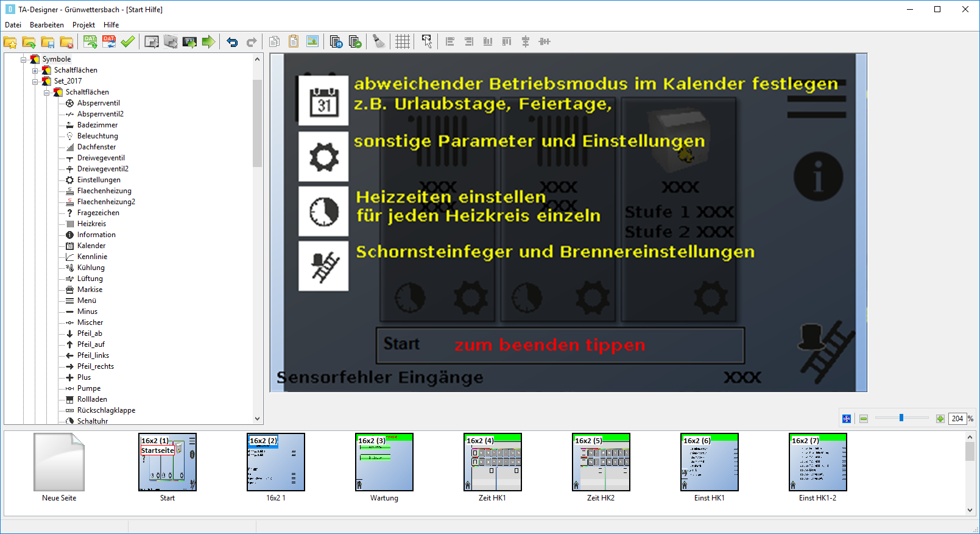Collapse the Set_2017 tree node
Image resolution: width=980 pixels, height=534 pixels.
pyautogui.click(x=35, y=82)
